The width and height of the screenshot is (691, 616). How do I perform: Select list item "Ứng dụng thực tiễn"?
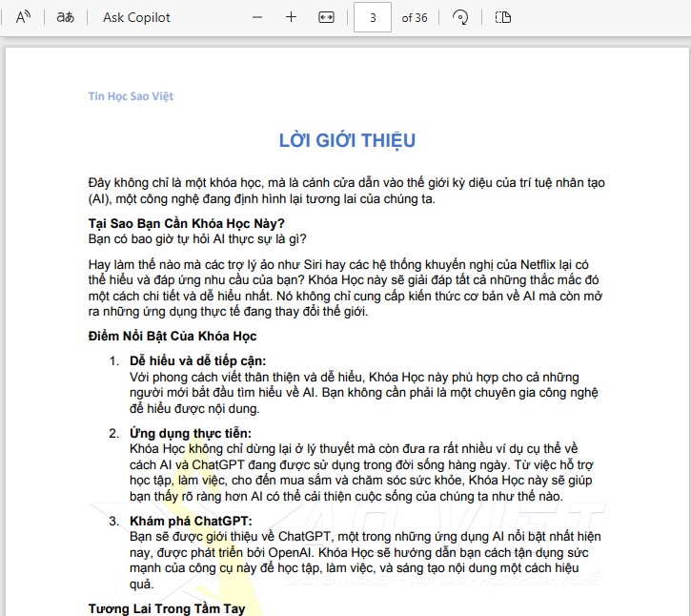[190, 433]
